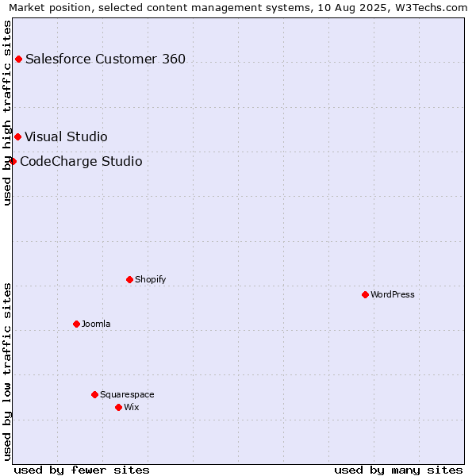Click the CodeCharge Studio data point
476x476 pixels.
click(13, 161)
